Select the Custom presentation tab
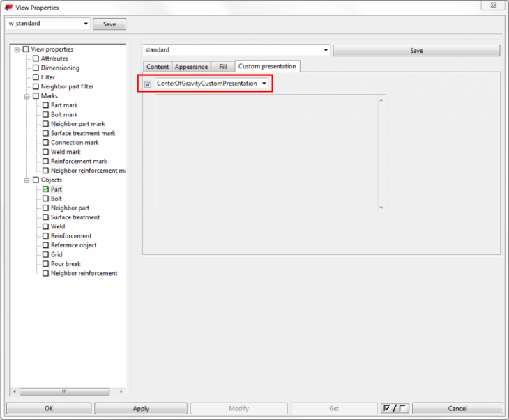This screenshot has width=509, height=420. (267, 66)
